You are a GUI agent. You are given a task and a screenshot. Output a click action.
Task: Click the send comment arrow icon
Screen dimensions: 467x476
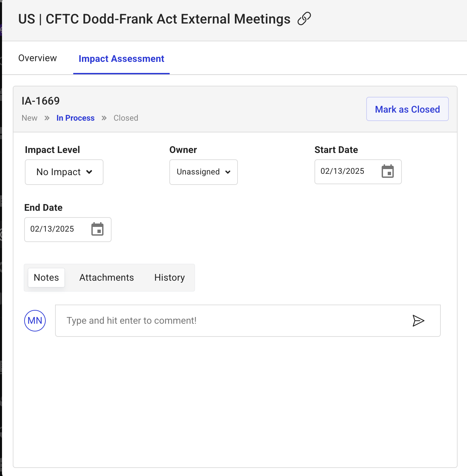click(418, 321)
